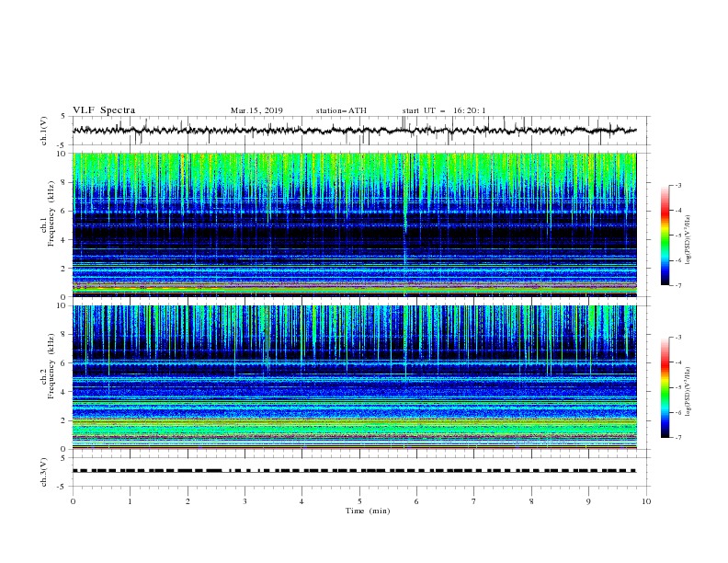Click the ch.3 dashed signal trace

(354, 471)
